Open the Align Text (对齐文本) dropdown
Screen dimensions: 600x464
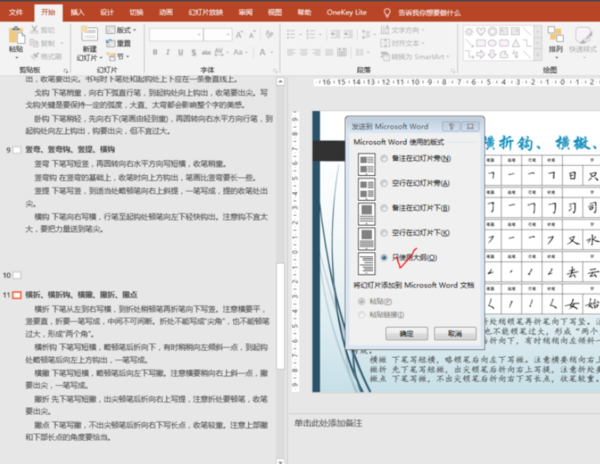click(403, 43)
